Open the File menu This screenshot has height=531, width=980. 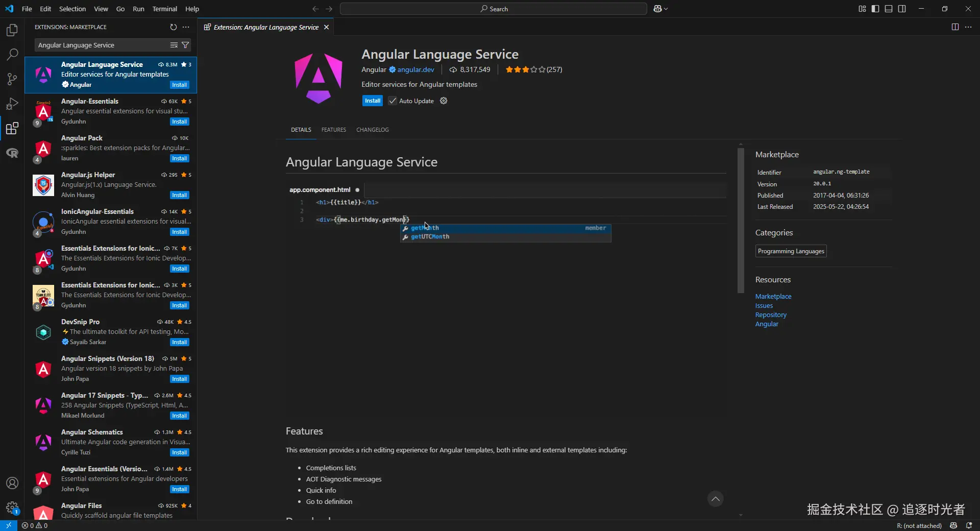pyautogui.click(x=27, y=9)
